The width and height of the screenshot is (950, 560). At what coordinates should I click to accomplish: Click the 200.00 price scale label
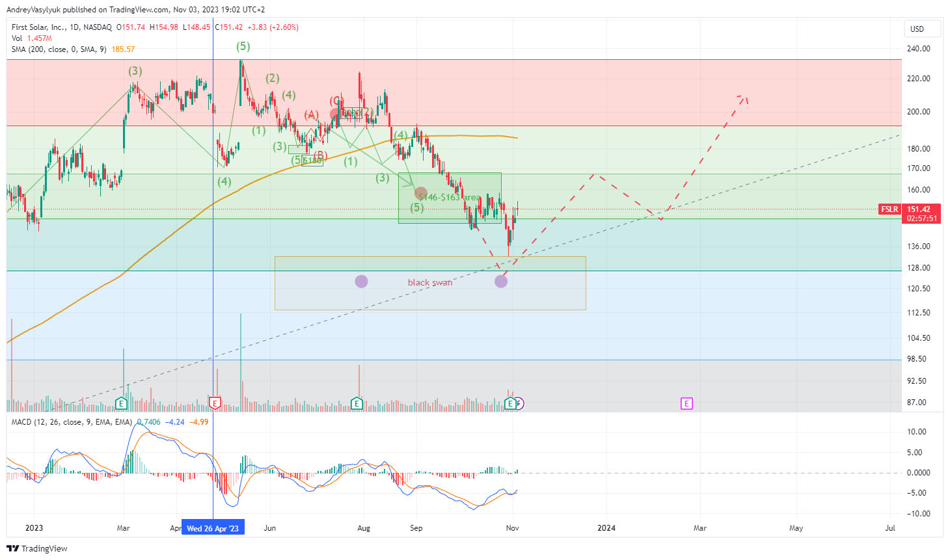pyautogui.click(x=919, y=112)
